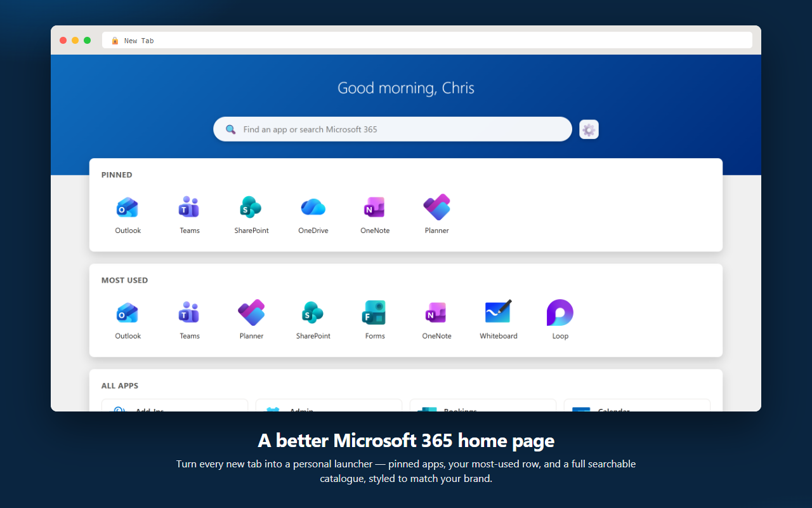Click the PINNED section heading

click(117, 175)
